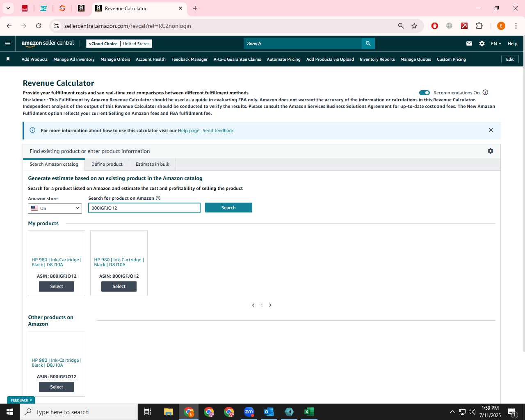Image resolution: width=525 pixels, height=420 pixels.
Task: Open the messages envelope icon
Action: tap(469, 43)
